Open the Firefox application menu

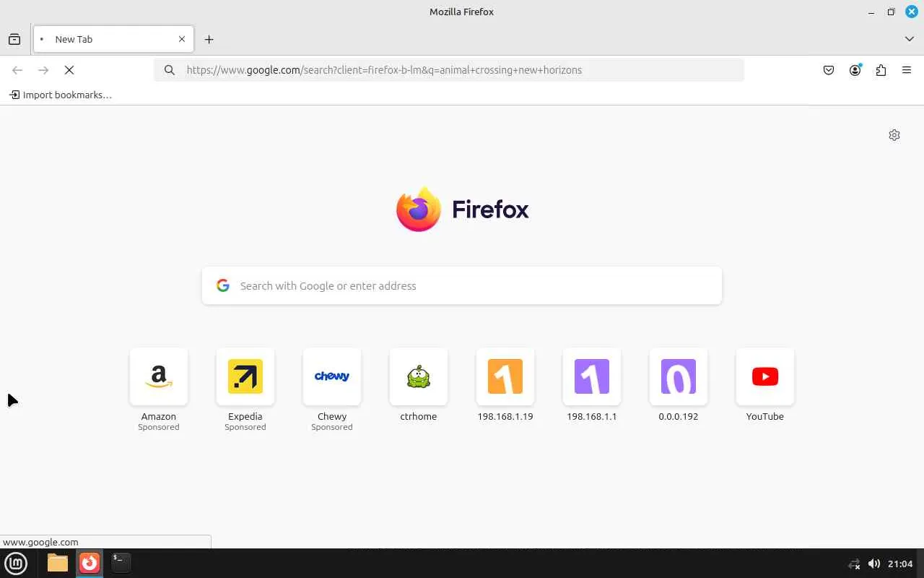point(907,70)
